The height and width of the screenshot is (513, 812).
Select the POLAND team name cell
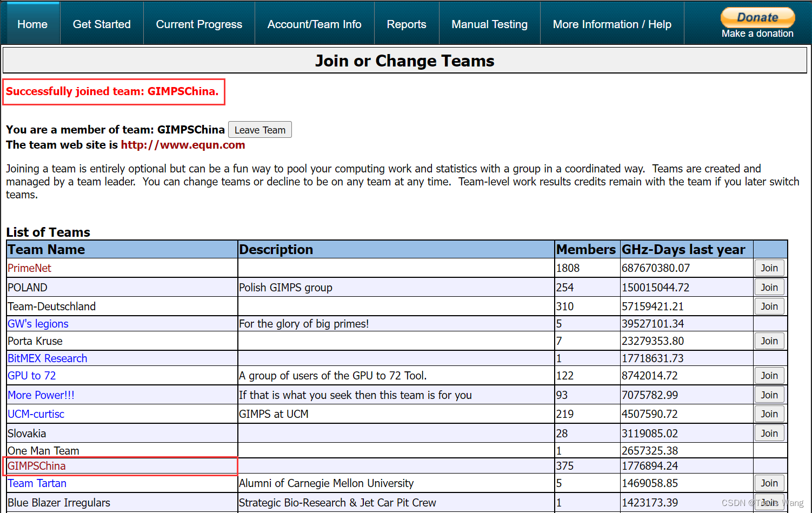[122, 288]
